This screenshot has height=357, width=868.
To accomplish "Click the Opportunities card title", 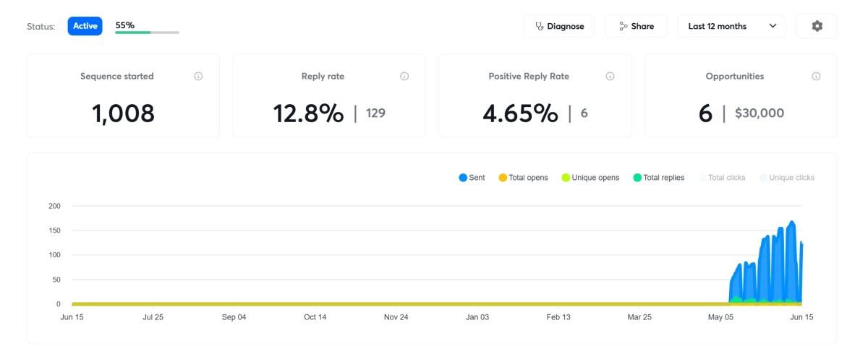I will pos(735,77).
